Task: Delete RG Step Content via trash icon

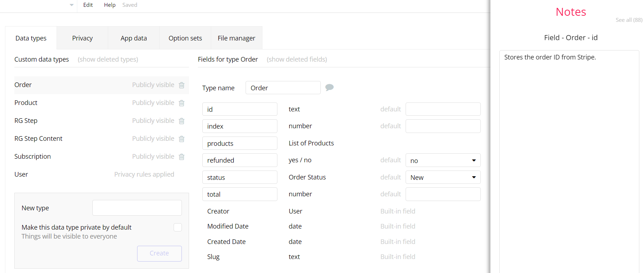Action: pyautogui.click(x=181, y=139)
